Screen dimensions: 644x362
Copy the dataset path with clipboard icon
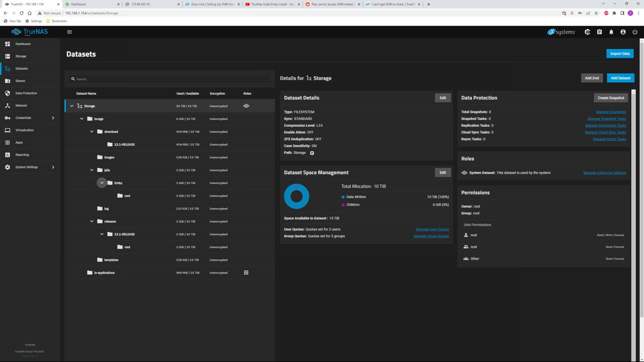tap(312, 153)
